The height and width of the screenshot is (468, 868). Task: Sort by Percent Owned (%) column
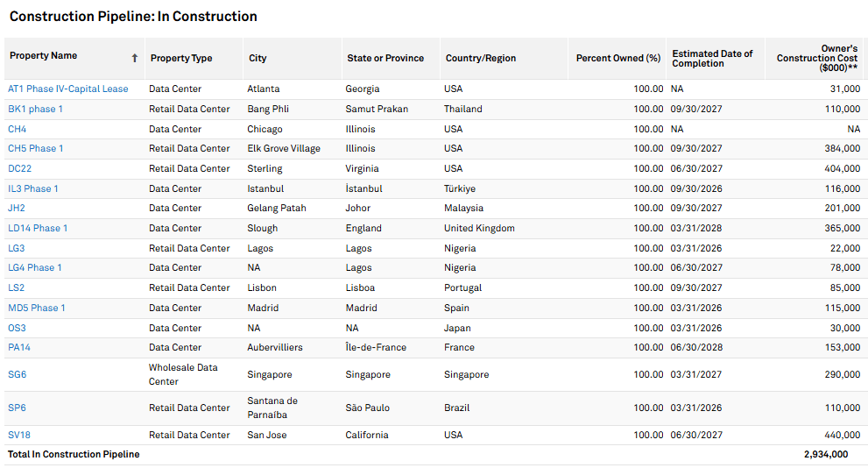(617, 59)
